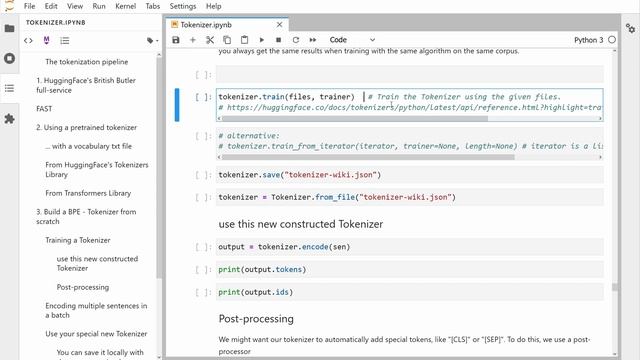Screen dimensions: 640x360
Task: Click 'use this new constructed Tokenizer' notebook heading
Action: 300,224
